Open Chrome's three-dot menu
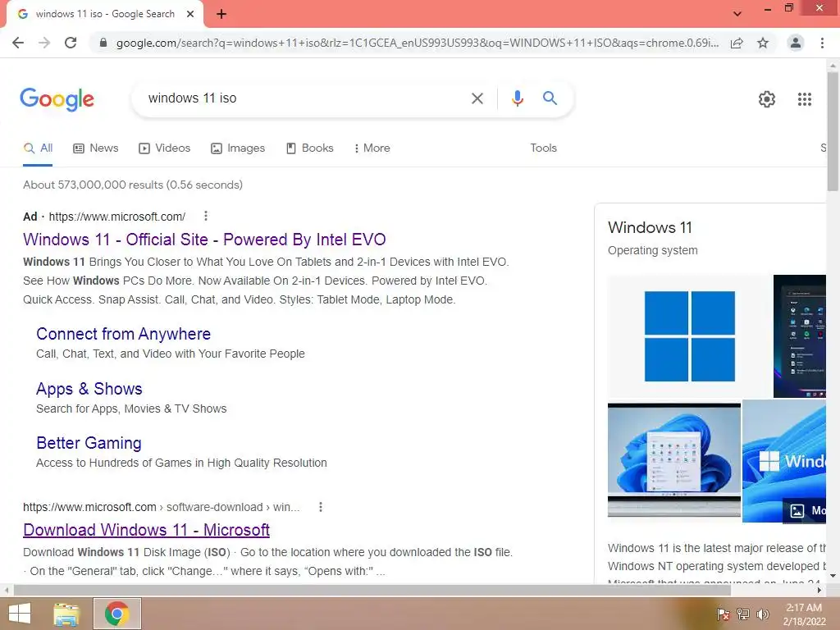The image size is (840, 630). (x=822, y=43)
